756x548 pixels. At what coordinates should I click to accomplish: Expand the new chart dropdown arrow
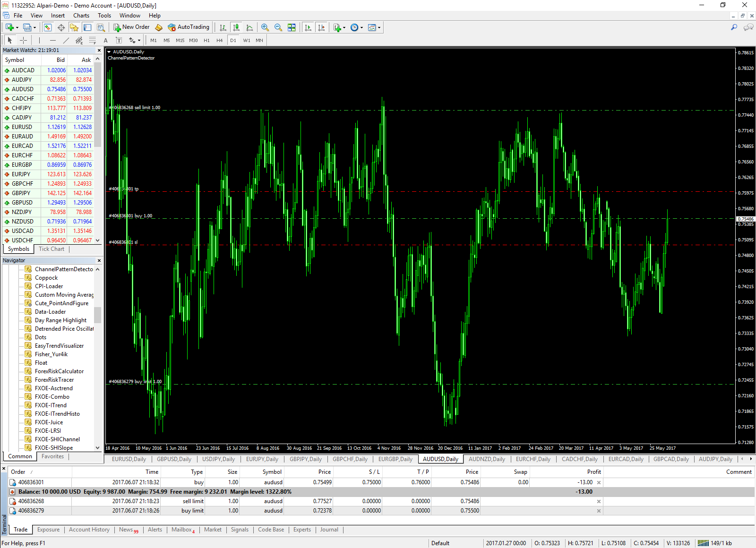coord(17,27)
